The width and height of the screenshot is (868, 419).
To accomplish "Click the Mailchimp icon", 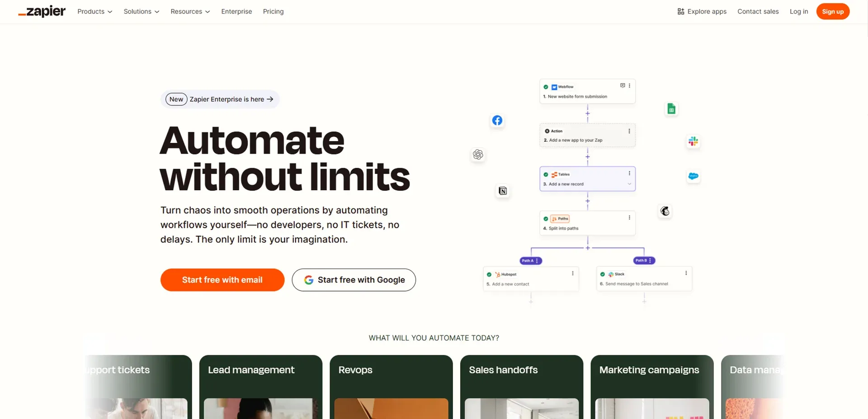I will 665,211.
